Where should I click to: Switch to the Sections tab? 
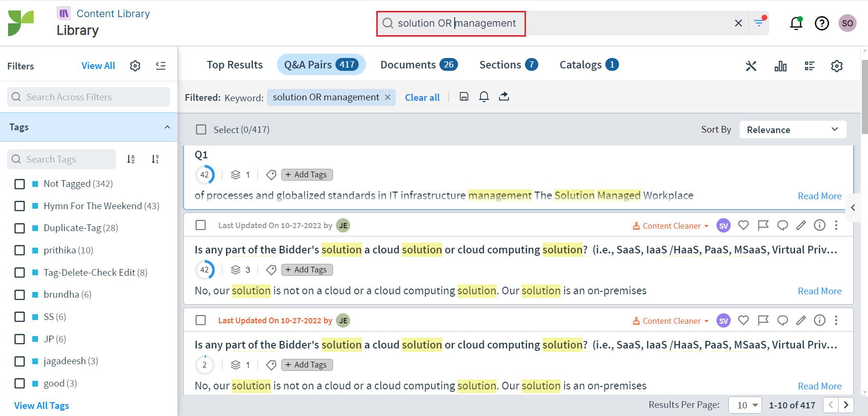pos(508,65)
